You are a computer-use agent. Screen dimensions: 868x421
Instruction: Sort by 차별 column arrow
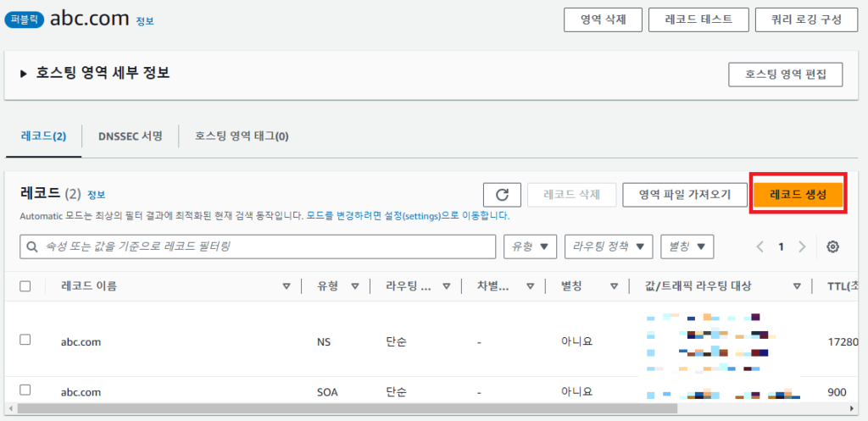tap(531, 286)
